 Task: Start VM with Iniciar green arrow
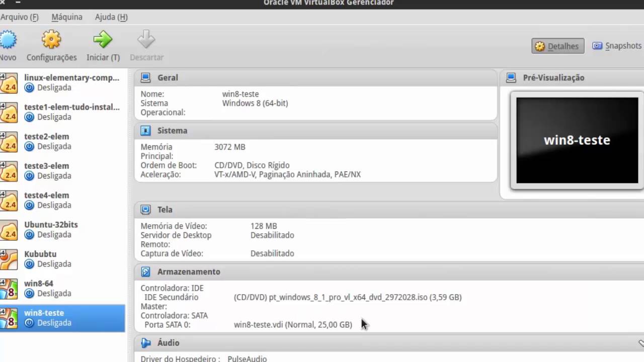pyautogui.click(x=103, y=39)
